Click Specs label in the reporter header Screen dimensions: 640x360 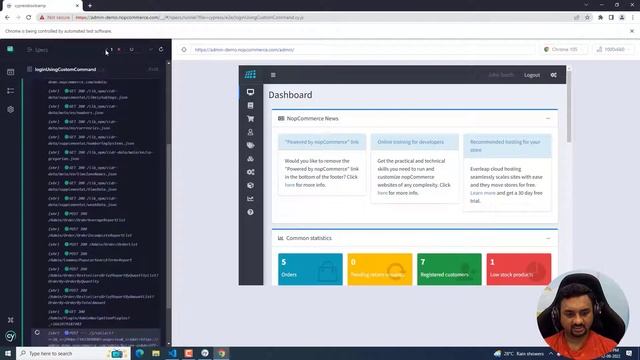[x=41, y=50]
